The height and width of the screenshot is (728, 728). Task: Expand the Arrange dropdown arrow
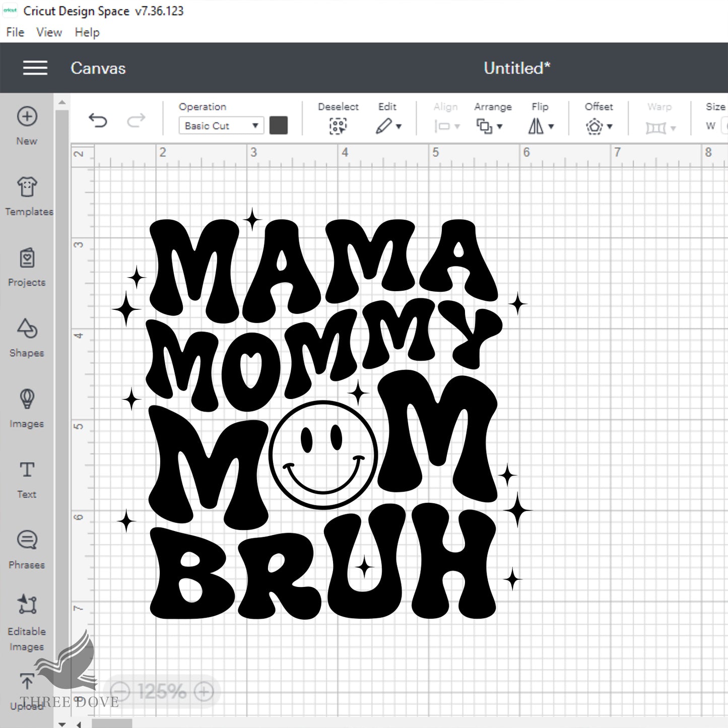click(500, 126)
